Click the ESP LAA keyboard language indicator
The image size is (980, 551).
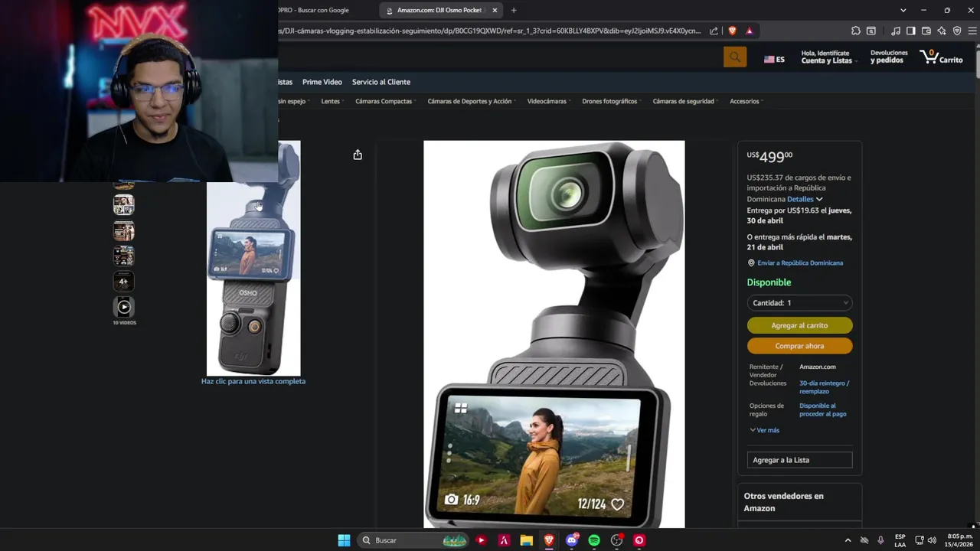click(900, 540)
